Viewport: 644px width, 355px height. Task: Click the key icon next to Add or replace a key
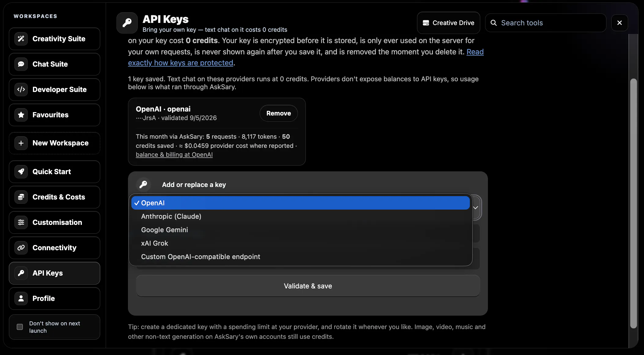(x=143, y=185)
